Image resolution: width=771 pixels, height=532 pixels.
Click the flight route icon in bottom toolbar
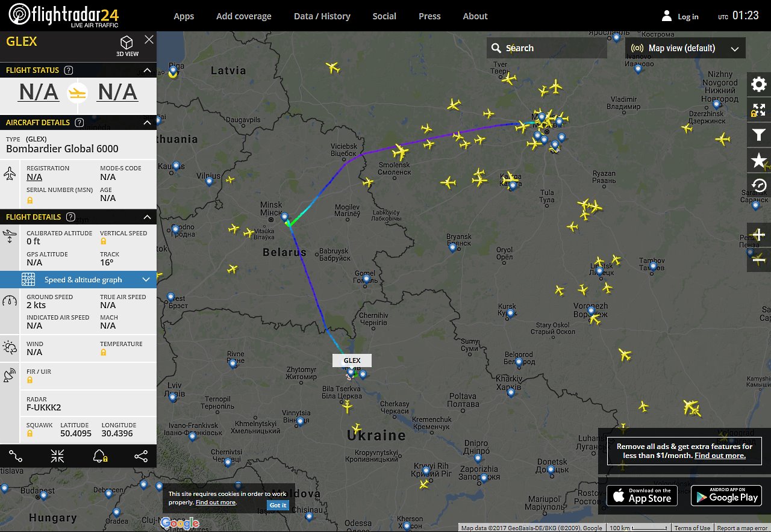pos(16,457)
